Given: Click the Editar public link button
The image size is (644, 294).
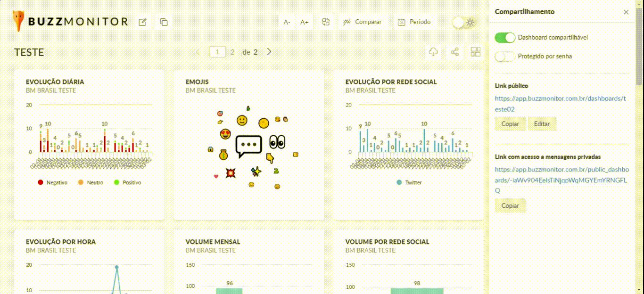Looking at the screenshot, I should pos(542,124).
